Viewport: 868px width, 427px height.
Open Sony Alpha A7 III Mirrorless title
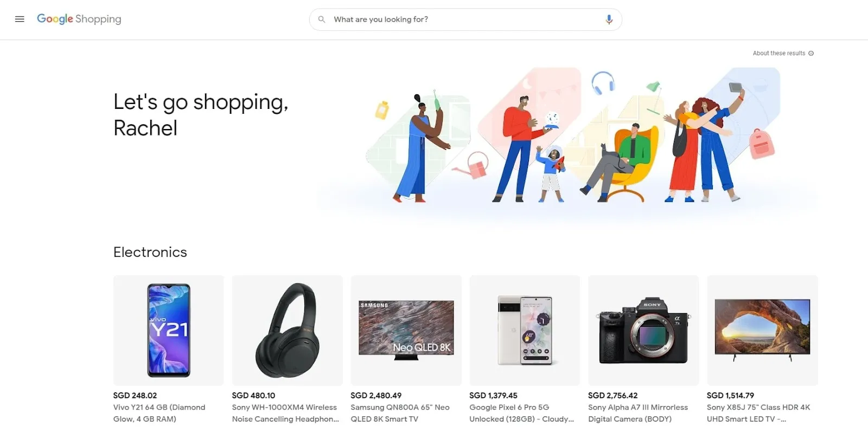[638, 413]
